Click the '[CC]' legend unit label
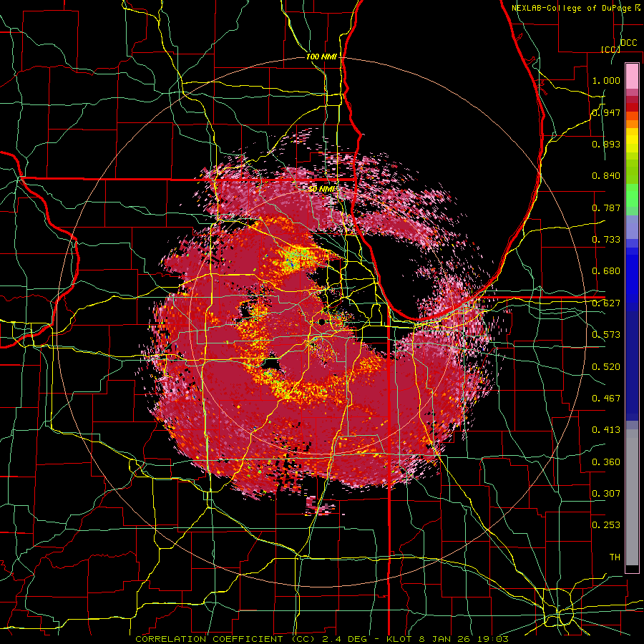The height and width of the screenshot is (644, 644). click(610, 49)
